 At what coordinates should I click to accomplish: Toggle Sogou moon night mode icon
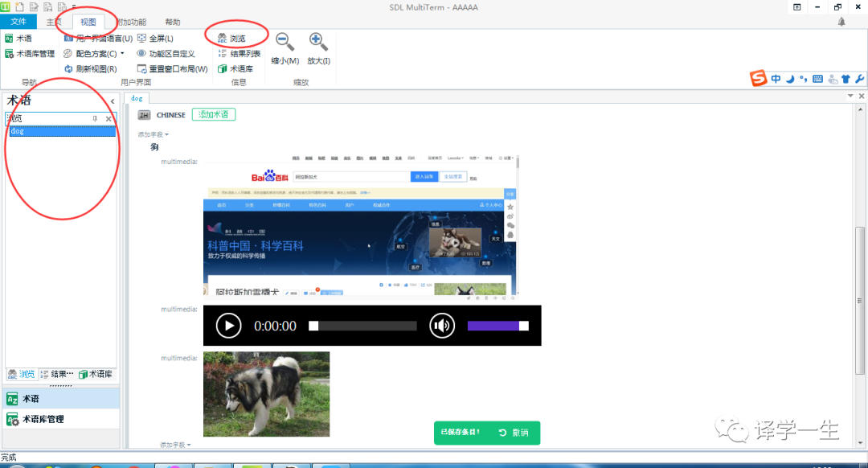pyautogui.click(x=790, y=79)
